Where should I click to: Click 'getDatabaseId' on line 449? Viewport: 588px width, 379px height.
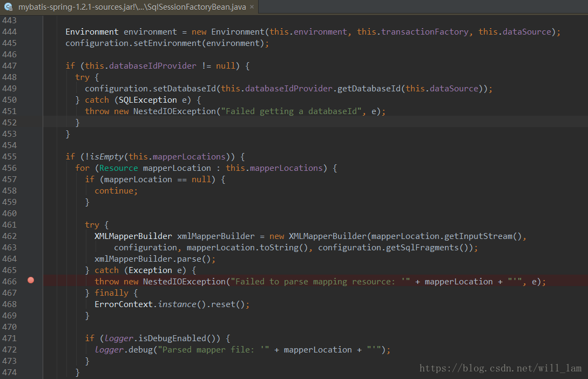point(369,89)
